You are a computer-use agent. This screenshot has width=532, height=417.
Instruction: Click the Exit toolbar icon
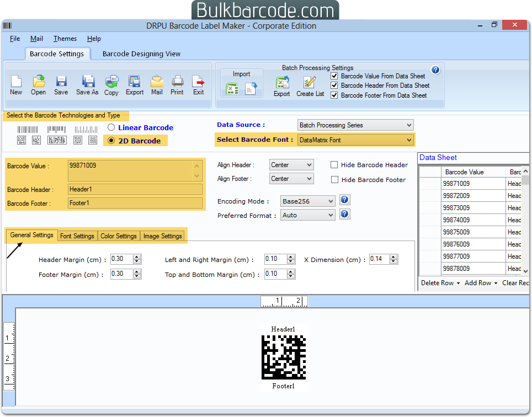[x=198, y=82]
